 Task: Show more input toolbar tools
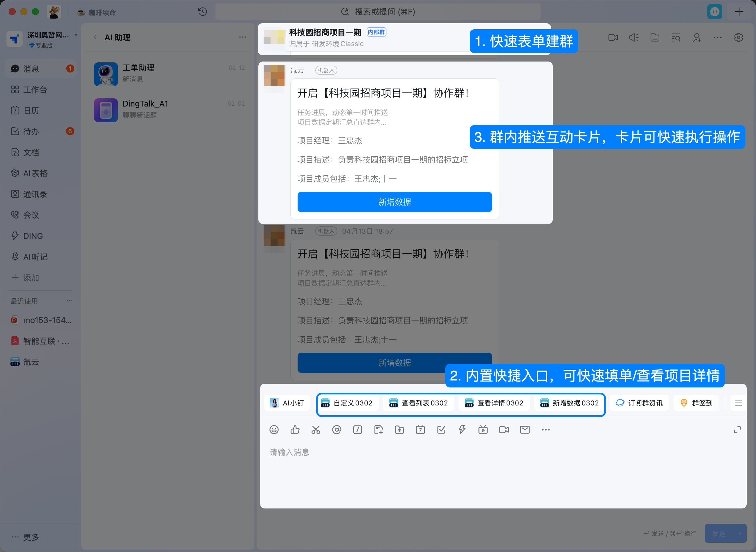[x=546, y=430]
